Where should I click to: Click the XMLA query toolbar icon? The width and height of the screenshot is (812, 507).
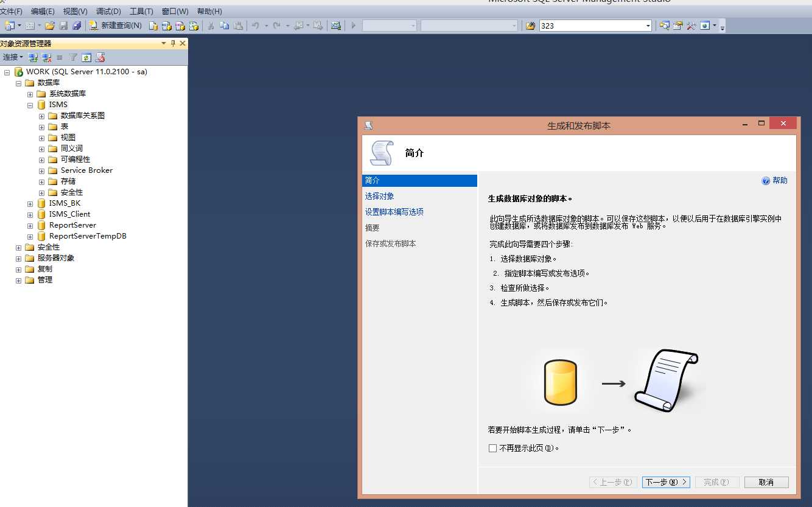point(194,26)
